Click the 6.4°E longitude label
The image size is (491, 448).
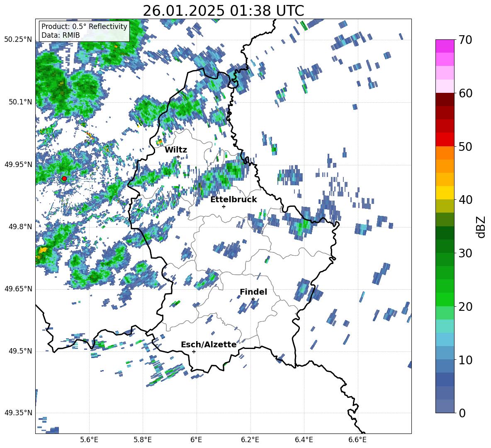tap(304, 440)
